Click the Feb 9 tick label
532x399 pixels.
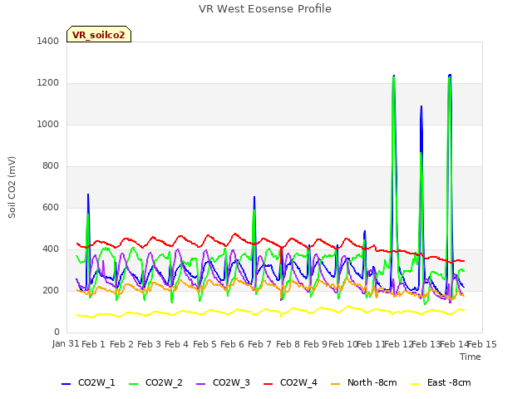(x=316, y=344)
